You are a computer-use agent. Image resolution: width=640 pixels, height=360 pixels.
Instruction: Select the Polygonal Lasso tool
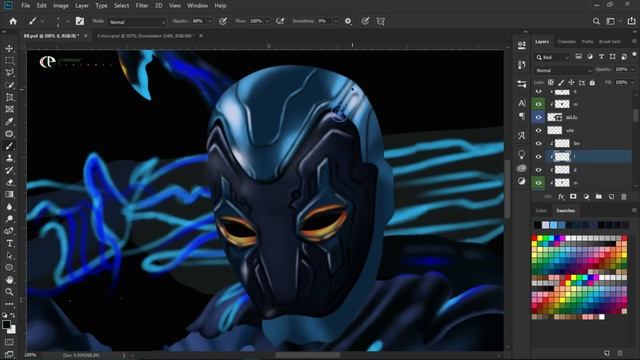9,73
